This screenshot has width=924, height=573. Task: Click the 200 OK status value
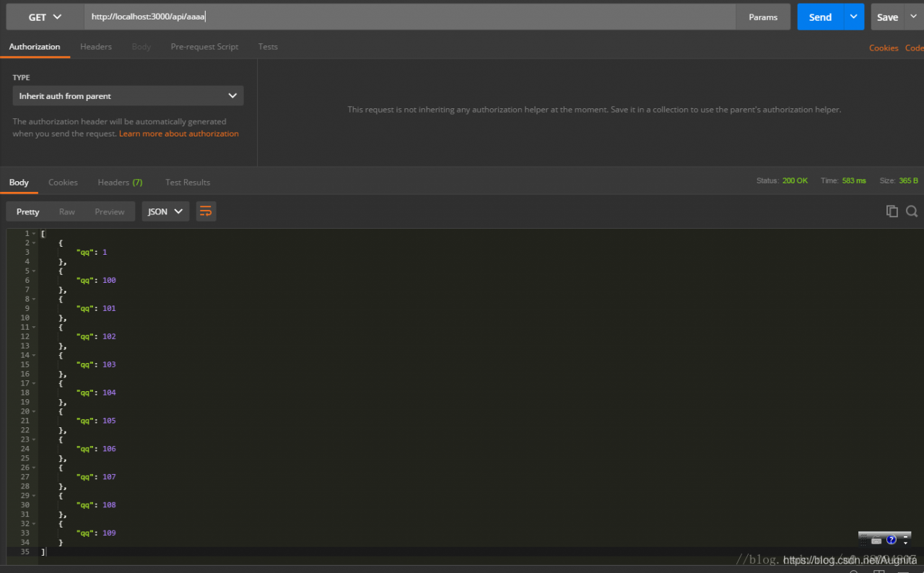[x=795, y=180]
